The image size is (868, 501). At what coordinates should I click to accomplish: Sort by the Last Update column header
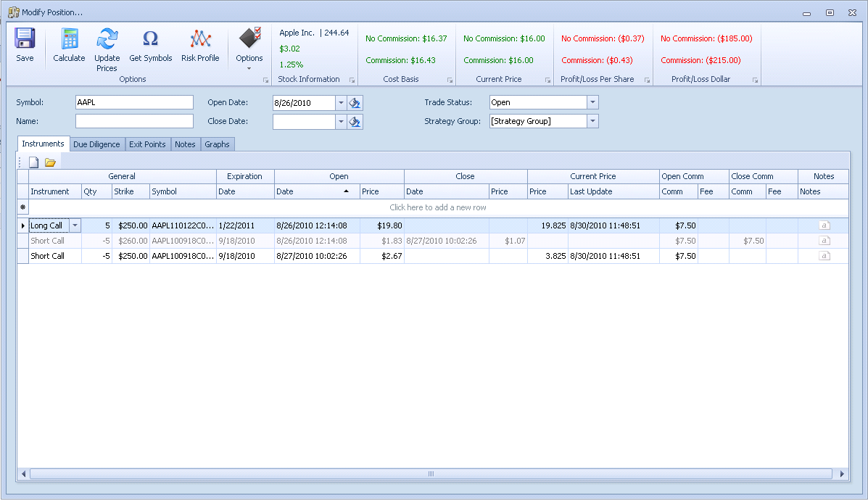(x=613, y=191)
